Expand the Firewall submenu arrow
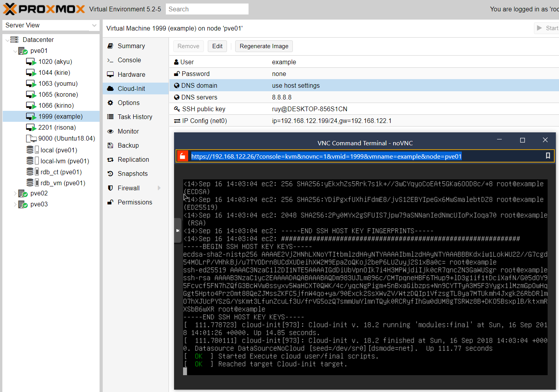The image size is (559, 392). pos(159,188)
